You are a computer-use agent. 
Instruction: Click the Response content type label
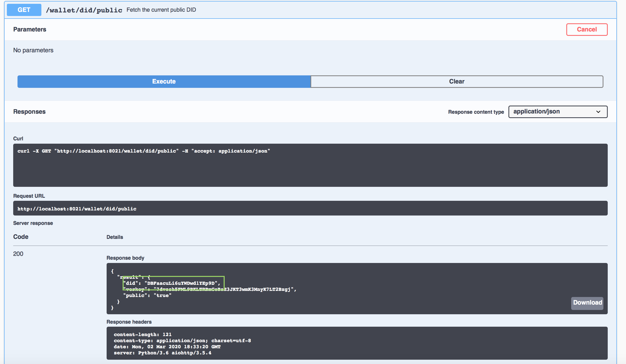coord(476,112)
